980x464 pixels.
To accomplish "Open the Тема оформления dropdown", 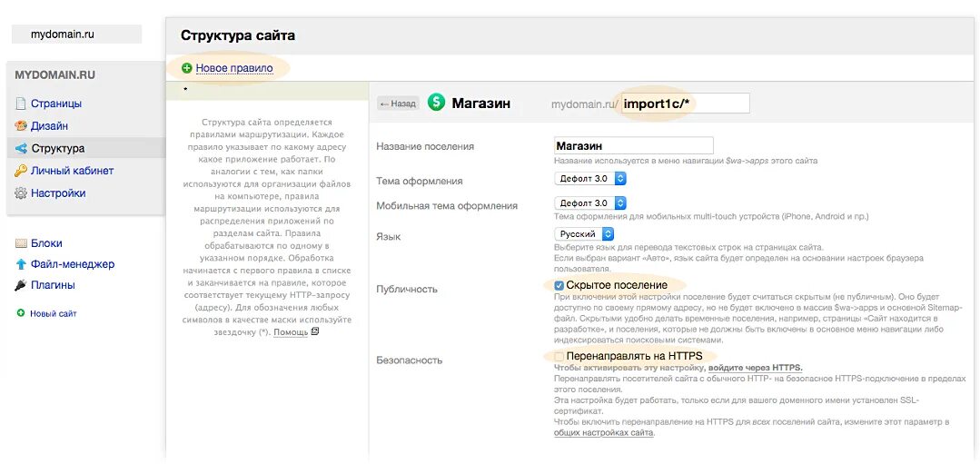I will point(590,179).
